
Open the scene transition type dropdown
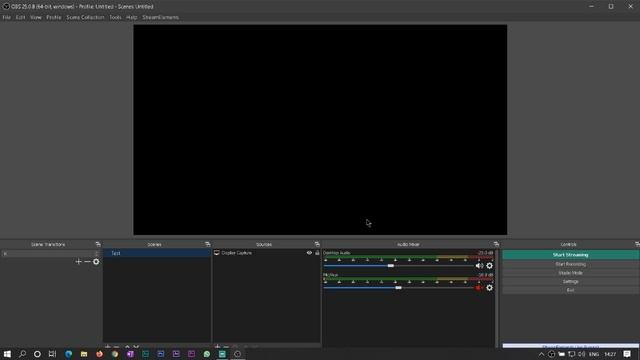click(51, 253)
